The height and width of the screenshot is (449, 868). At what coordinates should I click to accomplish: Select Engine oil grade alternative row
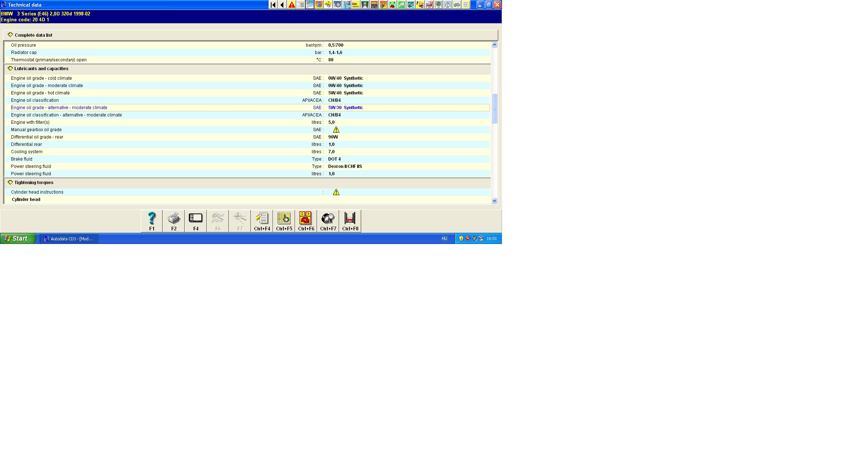pyautogui.click(x=59, y=108)
